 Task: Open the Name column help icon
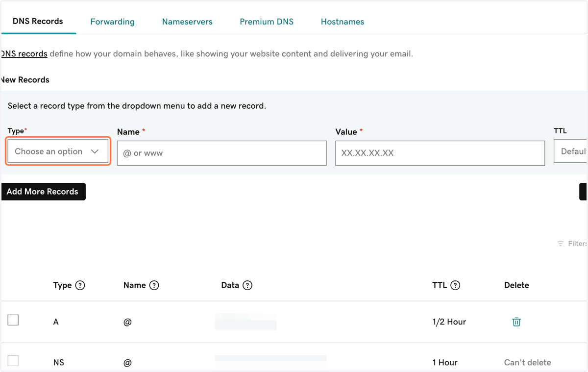pyautogui.click(x=154, y=285)
